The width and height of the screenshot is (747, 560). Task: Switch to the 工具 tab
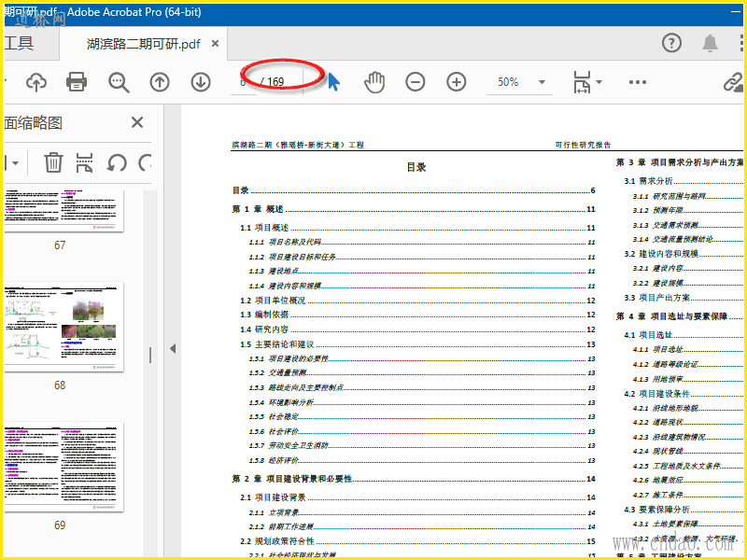19,43
